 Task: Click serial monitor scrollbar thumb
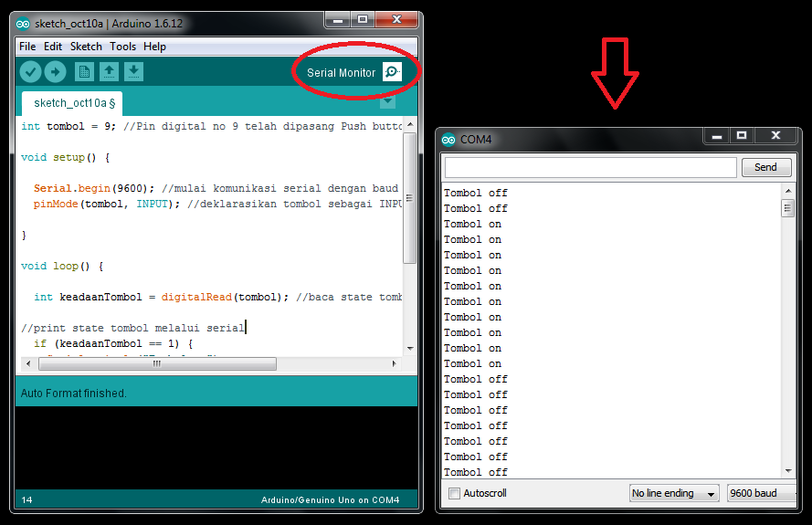[787, 208]
